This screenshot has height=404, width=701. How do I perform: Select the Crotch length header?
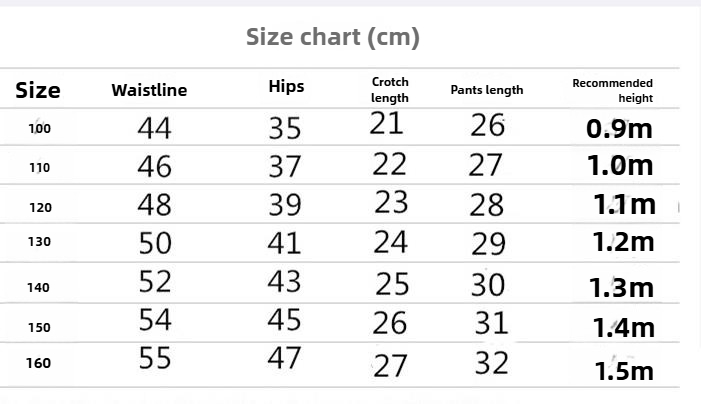point(390,90)
